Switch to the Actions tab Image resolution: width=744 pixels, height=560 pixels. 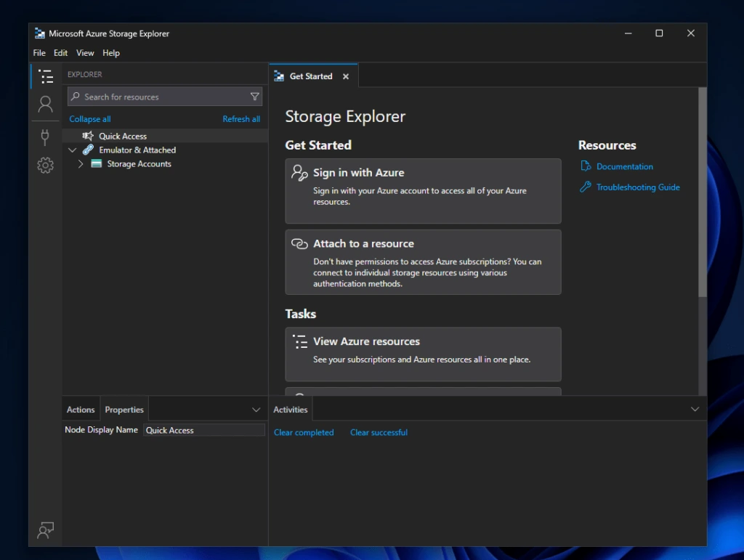click(x=81, y=409)
